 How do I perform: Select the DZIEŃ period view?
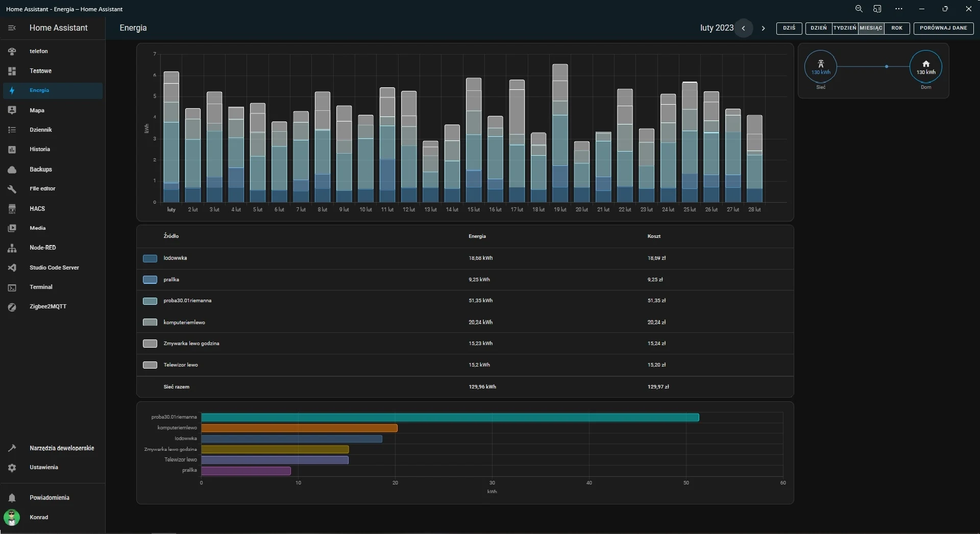[x=819, y=28]
